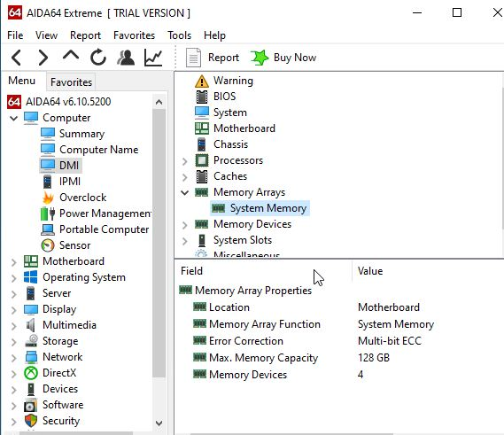The width and height of the screenshot is (504, 435).
Task: Expand the Server tree node
Action: pyautogui.click(x=13, y=294)
